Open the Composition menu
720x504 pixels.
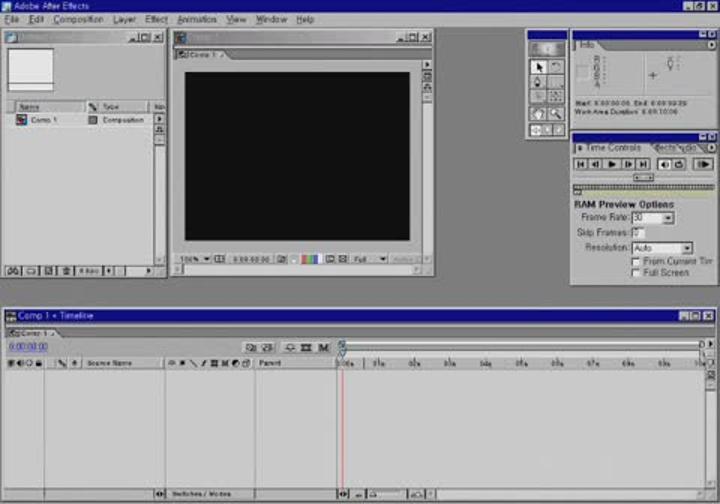[x=78, y=19]
